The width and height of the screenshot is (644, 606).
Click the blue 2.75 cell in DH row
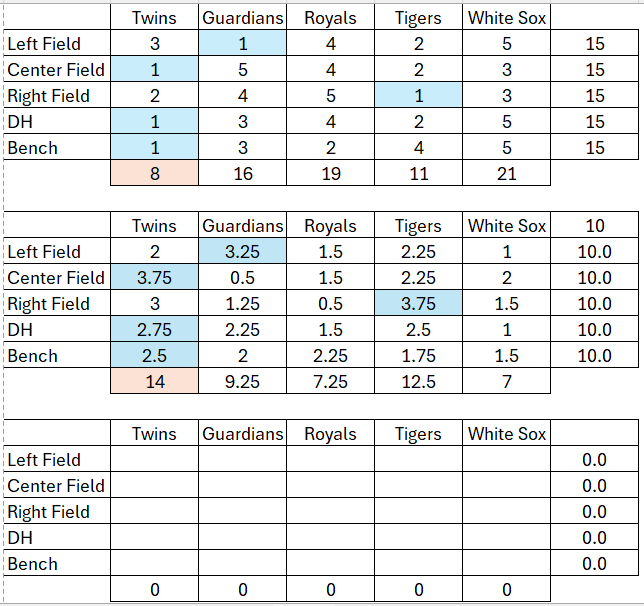pos(155,330)
